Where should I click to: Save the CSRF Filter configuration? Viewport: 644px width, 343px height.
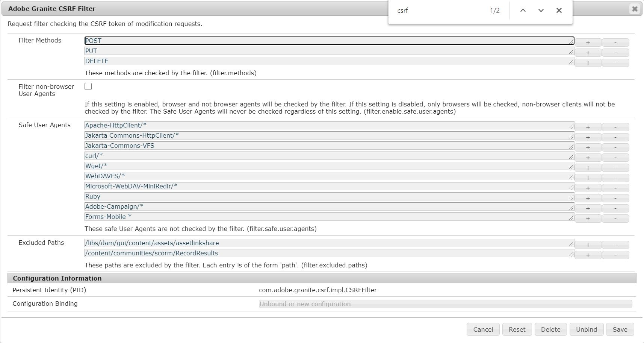(620, 329)
